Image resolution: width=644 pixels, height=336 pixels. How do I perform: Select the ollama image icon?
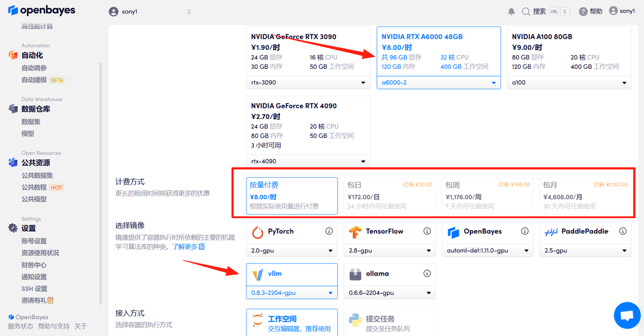356,274
